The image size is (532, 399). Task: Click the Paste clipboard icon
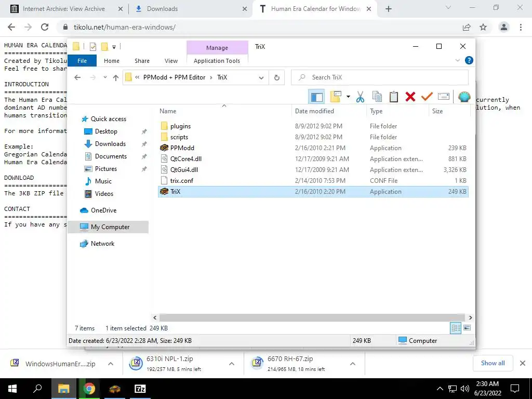pyautogui.click(x=394, y=97)
